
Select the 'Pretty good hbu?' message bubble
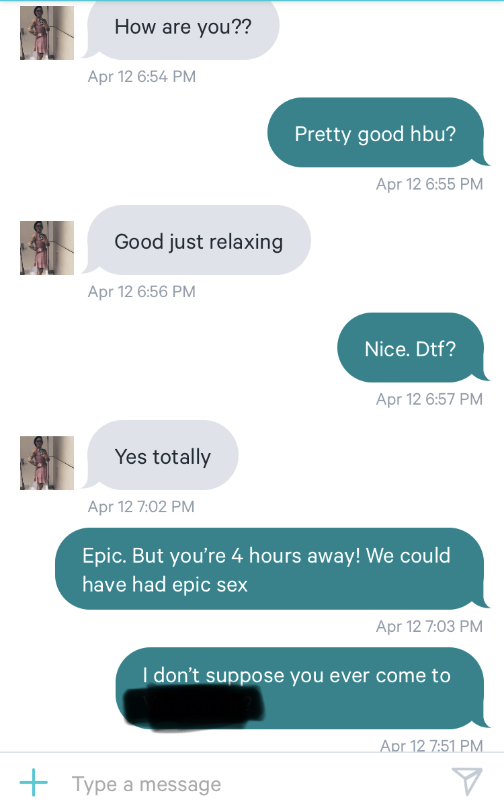(378, 133)
